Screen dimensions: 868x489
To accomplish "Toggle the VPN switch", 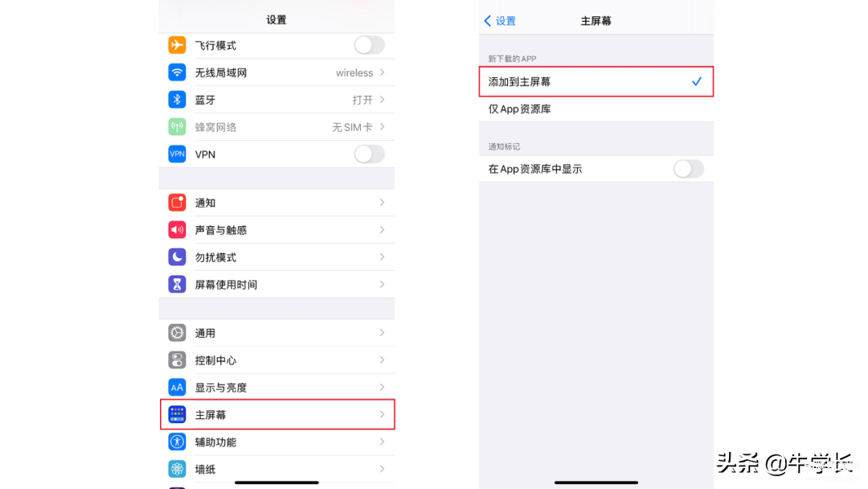I will pyautogui.click(x=369, y=154).
